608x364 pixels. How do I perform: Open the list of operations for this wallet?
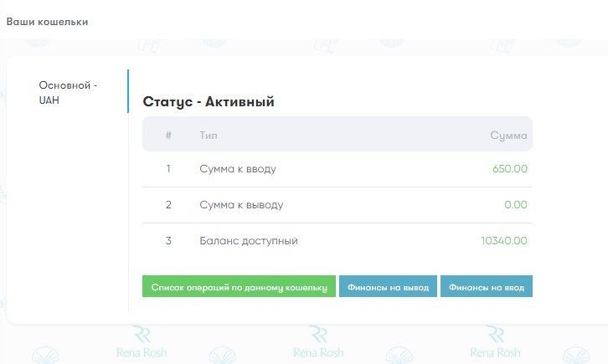point(239,286)
